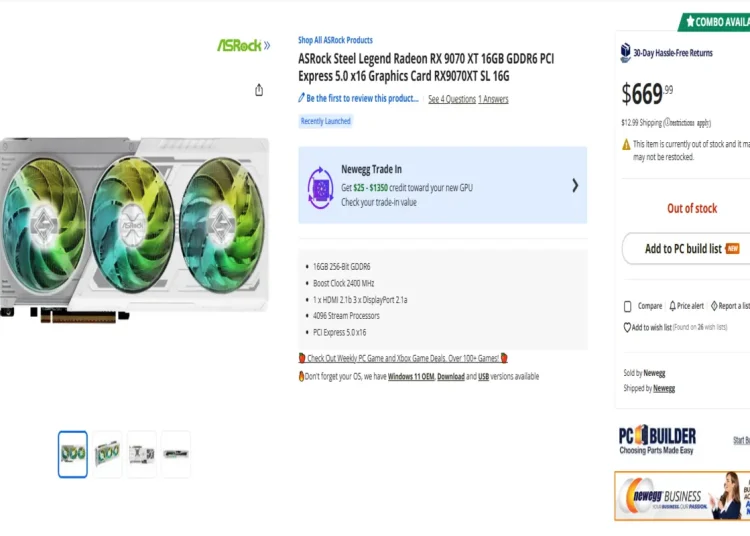Screen dimensions: 750x536
Task: Tick the Compare checkbox
Action: 628,306
